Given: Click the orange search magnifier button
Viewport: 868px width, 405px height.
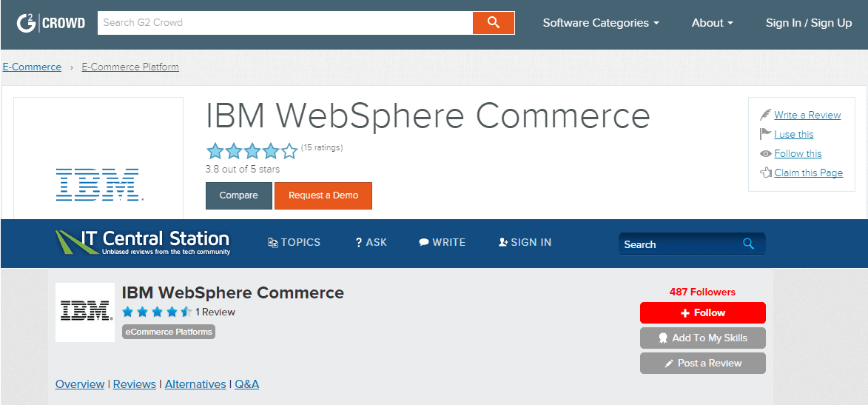Looking at the screenshot, I should (x=494, y=23).
